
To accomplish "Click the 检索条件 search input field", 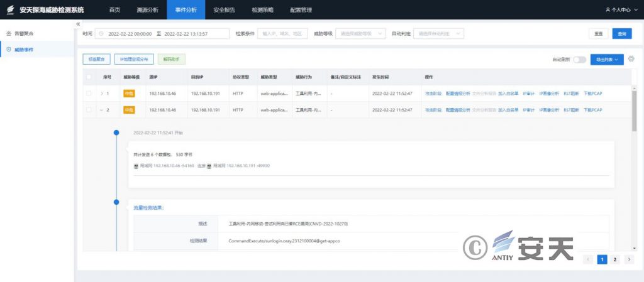I will [283, 33].
